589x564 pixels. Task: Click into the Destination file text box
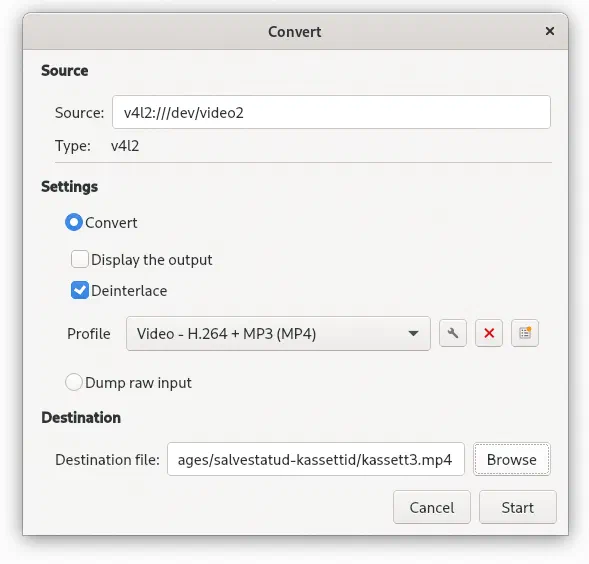coord(316,460)
